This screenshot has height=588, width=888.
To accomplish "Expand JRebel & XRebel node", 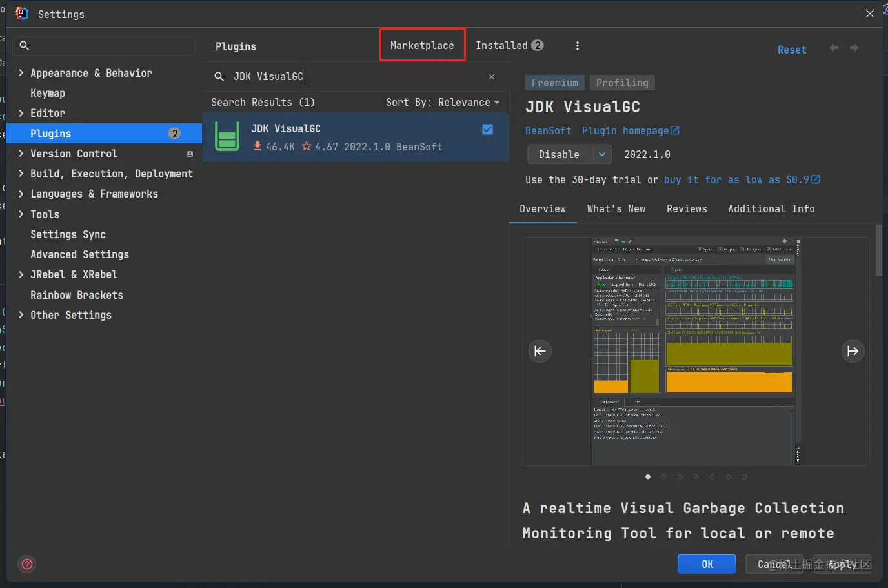I will [21, 274].
